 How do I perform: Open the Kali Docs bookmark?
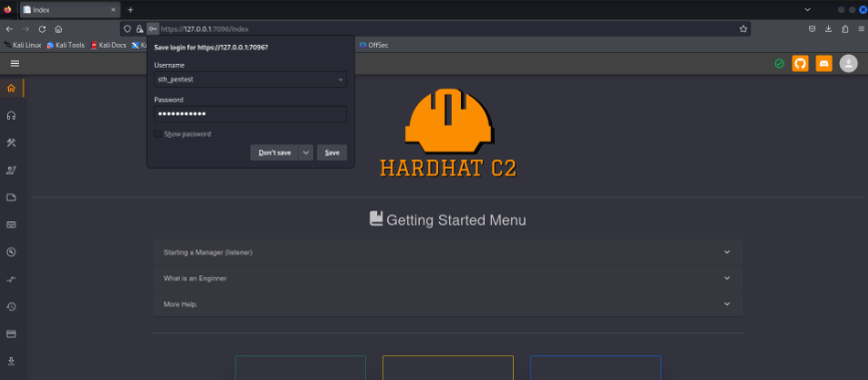point(109,45)
